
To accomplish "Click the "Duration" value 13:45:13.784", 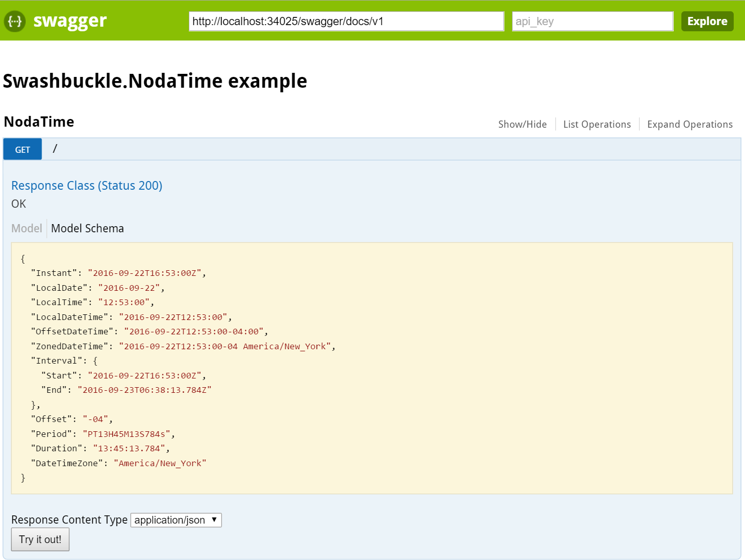I will pos(129,448).
